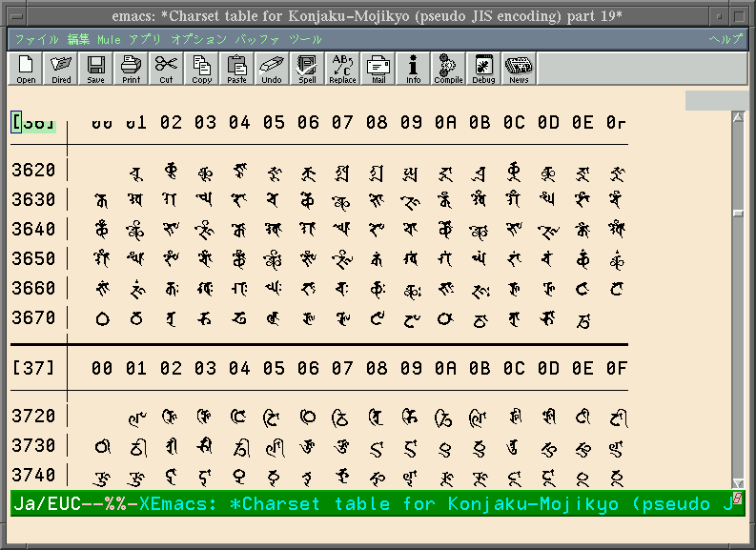Click the 'Ja/EUC' coding indicator in the modeline
The width and height of the screenshot is (756, 550).
pos(48,503)
